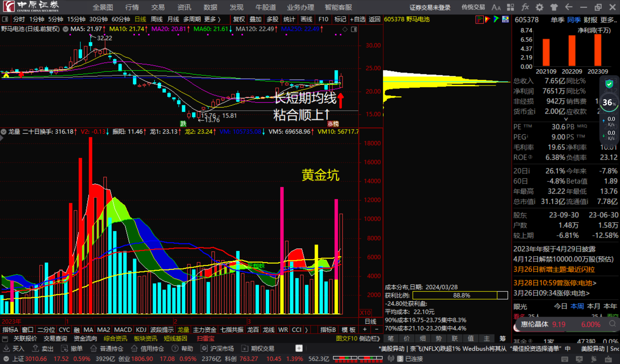Toggle the diamond marker above the chart

345,29
